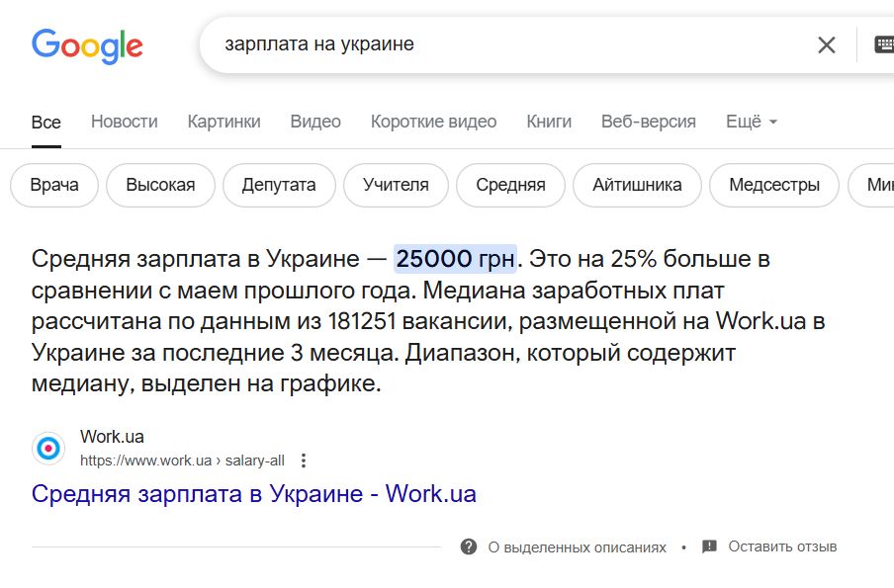Image resolution: width=894 pixels, height=588 pixels.
Task: Click the question mark help icon
Action: click(x=469, y=546)
